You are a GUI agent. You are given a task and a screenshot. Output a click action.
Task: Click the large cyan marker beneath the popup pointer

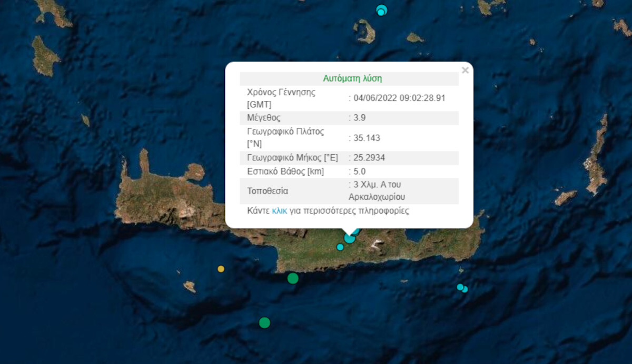pos(349,238)
